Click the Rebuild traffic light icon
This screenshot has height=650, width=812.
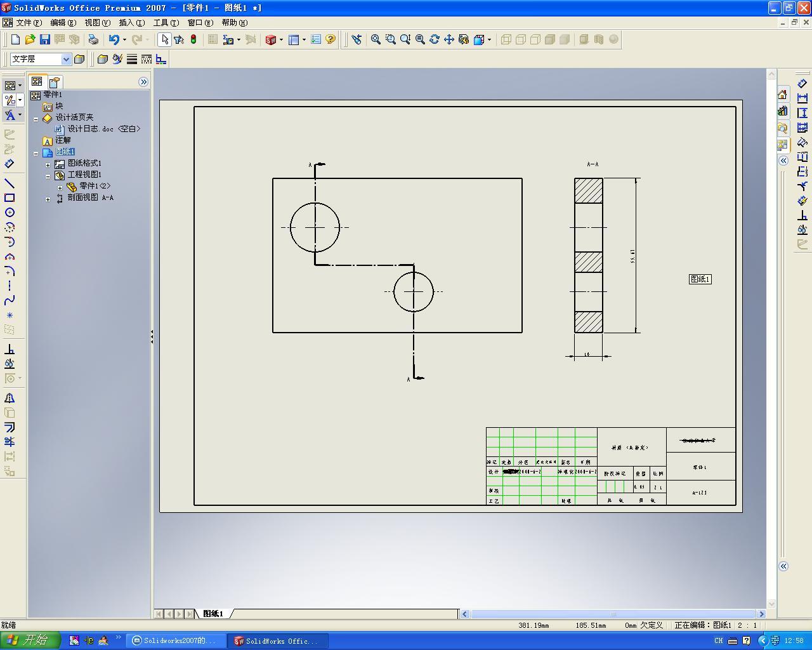[193, 39]
